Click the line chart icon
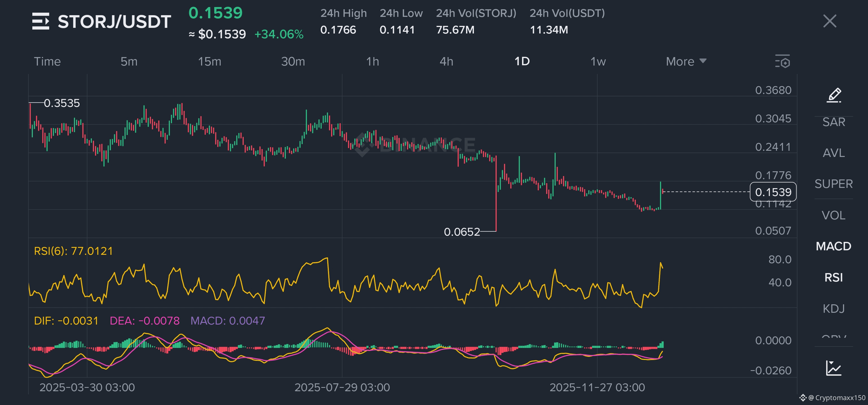Screen dimensions: 868x405 (x=834, y=368)
